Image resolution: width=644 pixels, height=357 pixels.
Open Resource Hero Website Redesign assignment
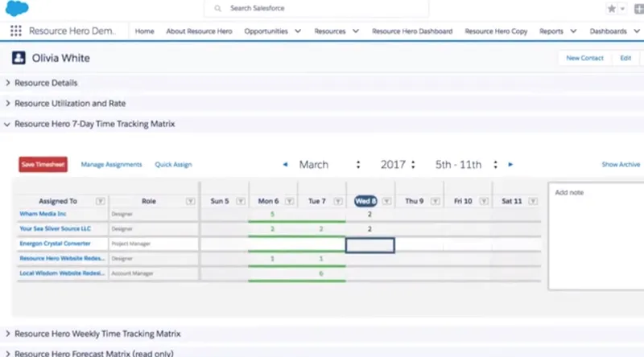pyautogui.click(x=62, y=259)
